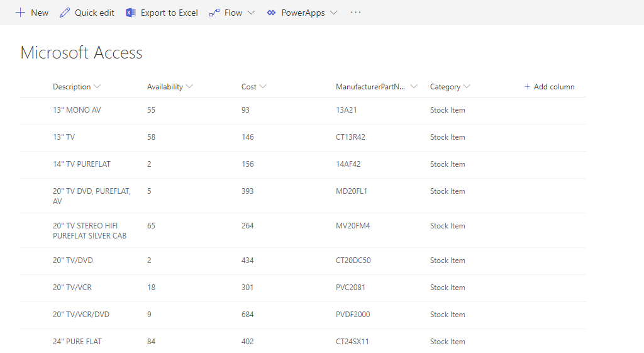Click the Quick edit pencil icon
Screen dimensions: 644x353
pyautogui.click(x=65, y=13)
